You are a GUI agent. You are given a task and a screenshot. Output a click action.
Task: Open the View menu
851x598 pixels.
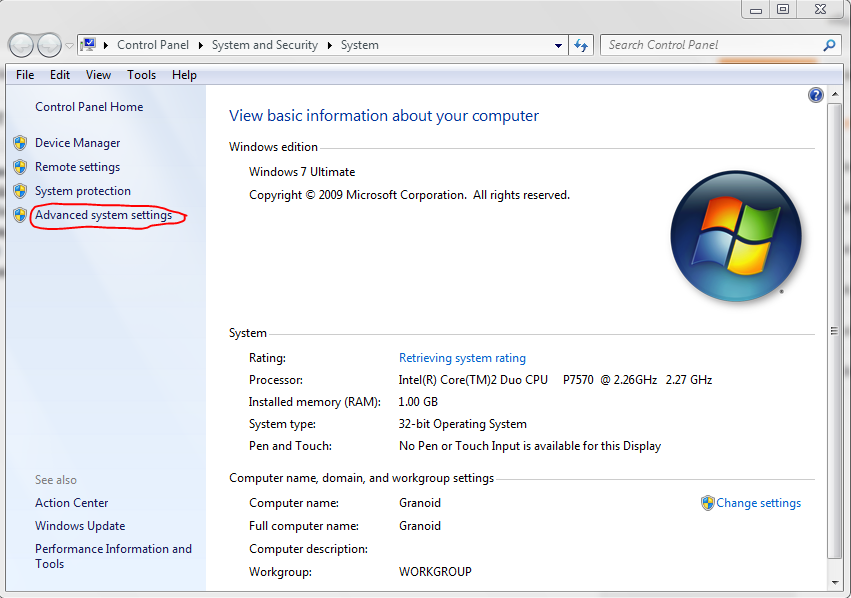click(98, 75)
